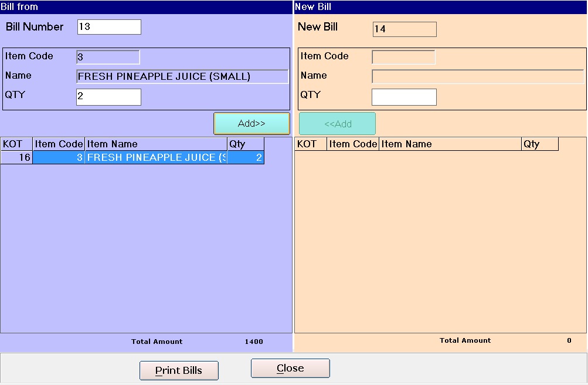Click the Print Bills button
The height and width of the screenshot is (385, 588).
tap(179, 370)
